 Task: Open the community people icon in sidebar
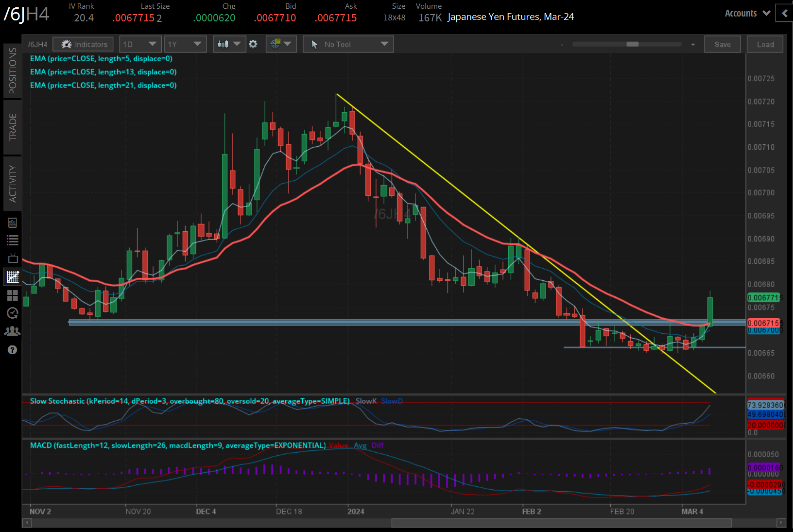[x=12, y=331]
